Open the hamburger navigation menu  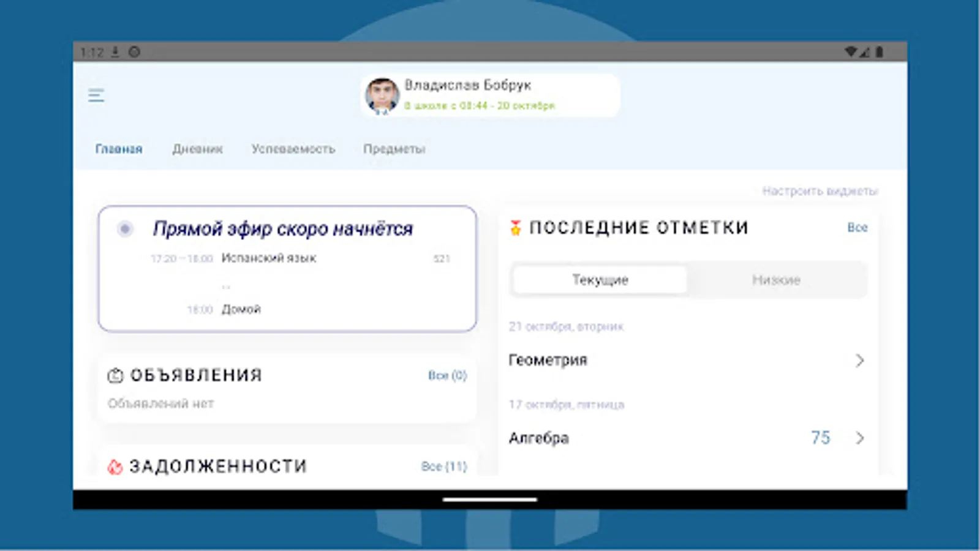96,96
